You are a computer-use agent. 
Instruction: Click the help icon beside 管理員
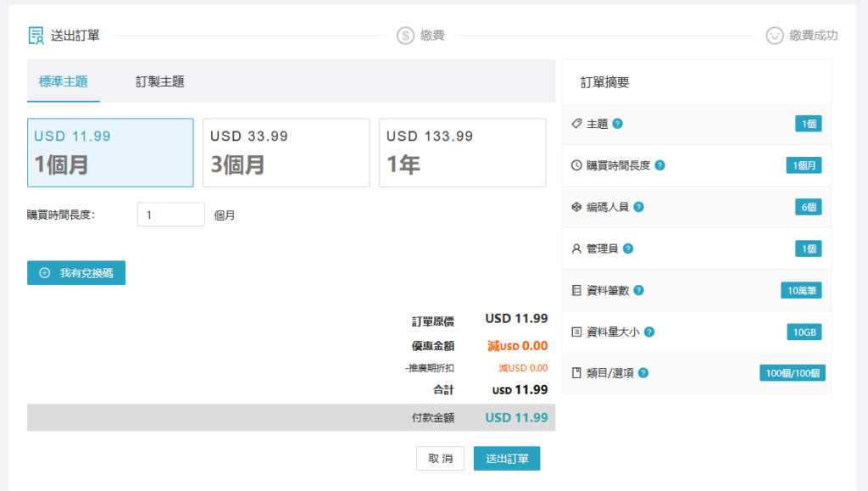(x=628, y=248)
